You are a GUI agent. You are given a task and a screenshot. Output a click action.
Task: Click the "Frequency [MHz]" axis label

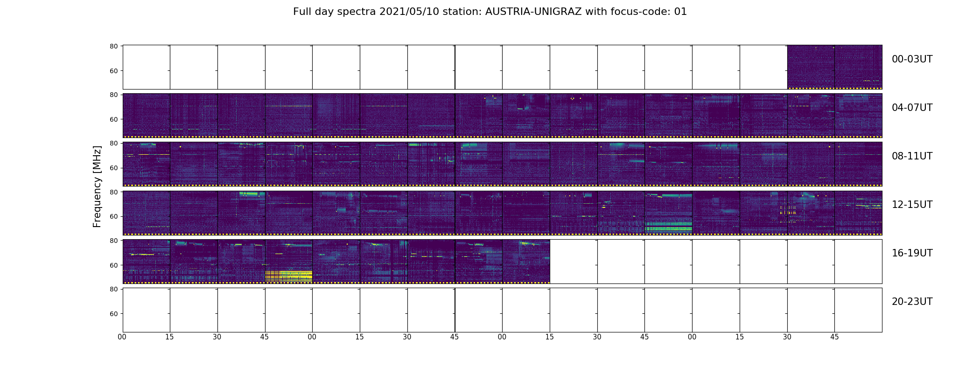tap(97, 186)
